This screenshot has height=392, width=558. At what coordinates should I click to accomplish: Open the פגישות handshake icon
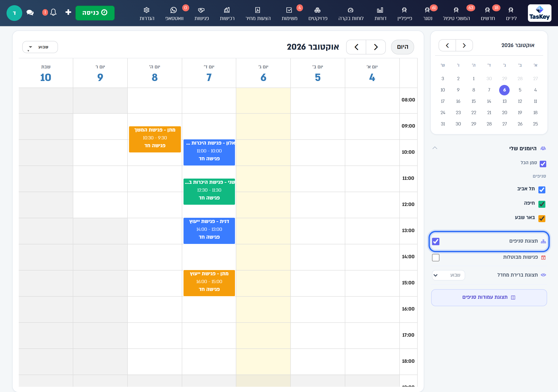[x=201, y=10]
